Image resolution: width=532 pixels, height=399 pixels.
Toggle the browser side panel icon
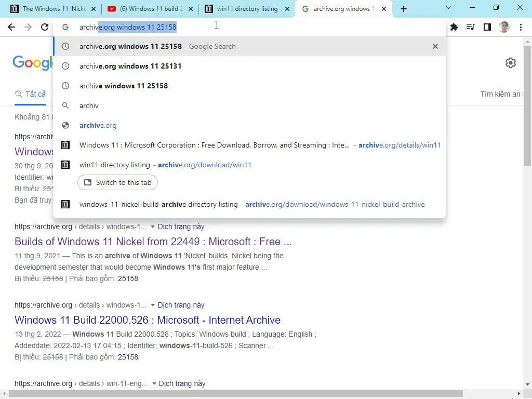tap(487, 27)
